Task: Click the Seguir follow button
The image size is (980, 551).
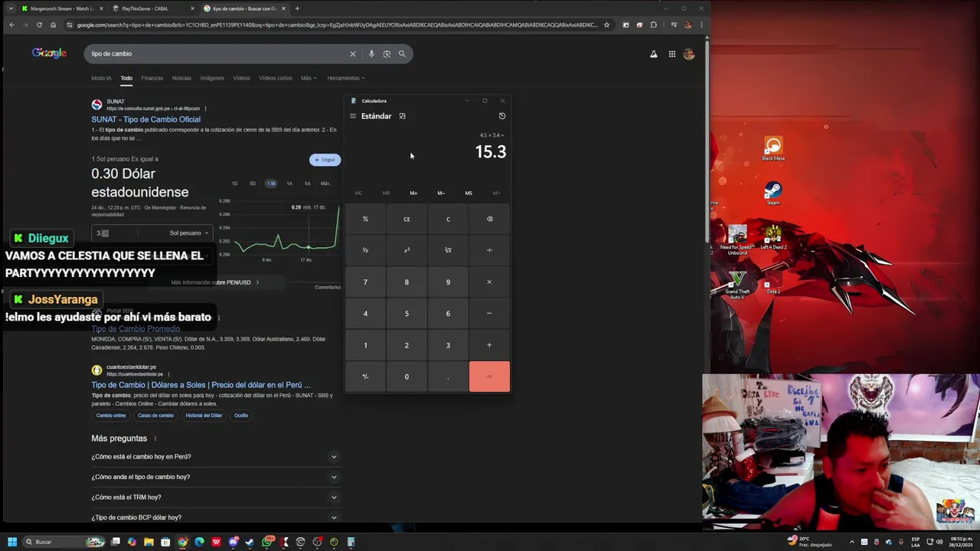Action: coord(325,159)
